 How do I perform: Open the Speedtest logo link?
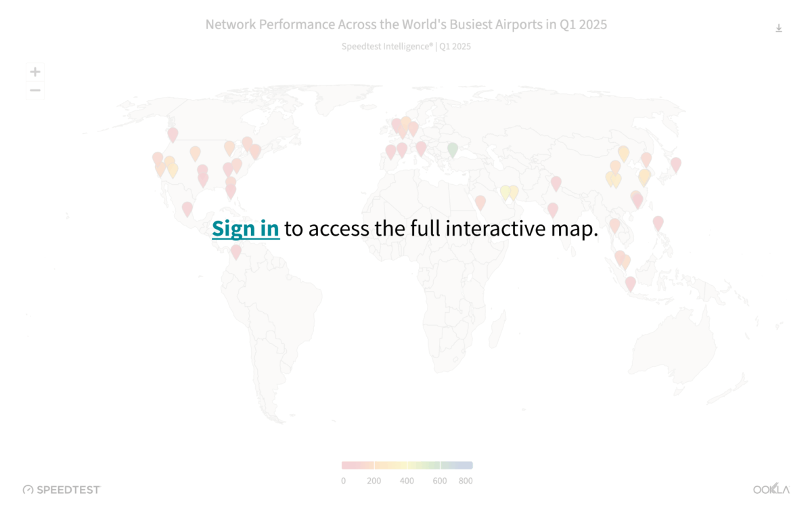pos(62,489)
